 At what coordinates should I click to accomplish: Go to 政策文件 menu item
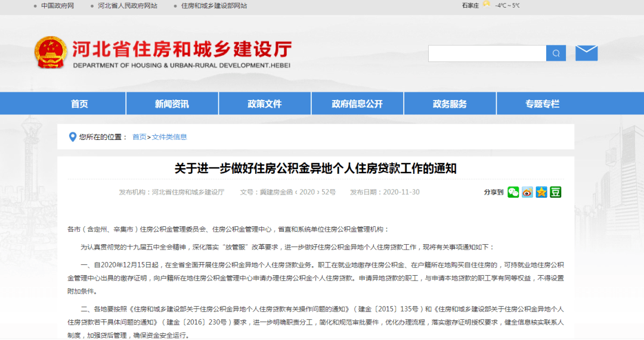[x=265, y=104]
